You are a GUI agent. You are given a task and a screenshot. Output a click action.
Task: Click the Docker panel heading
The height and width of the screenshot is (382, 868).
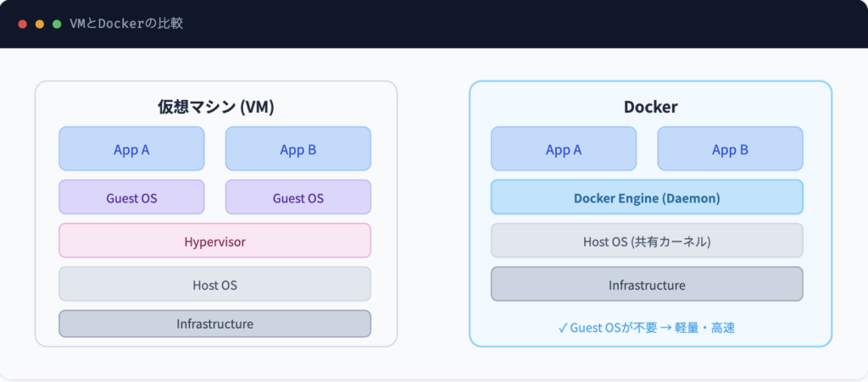(x=650, y=108)
